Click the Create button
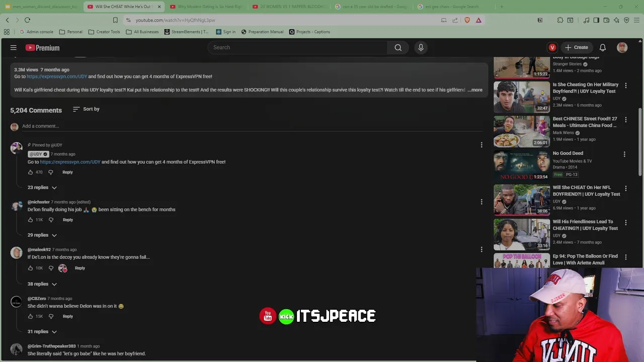This screenshot has height=362, width=644. 576,47
